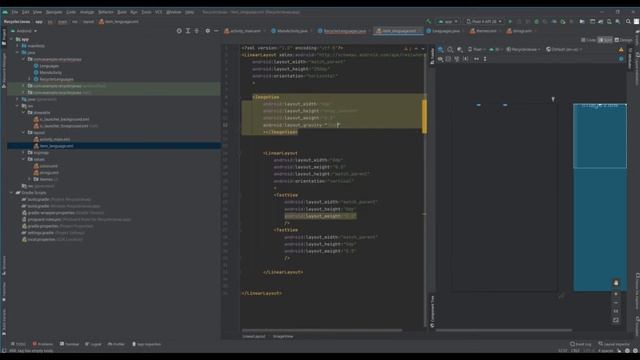Click the vertical expand arrows icon
Image resolution: width=640 pixels, height=360 pixels.
[485, 59]
